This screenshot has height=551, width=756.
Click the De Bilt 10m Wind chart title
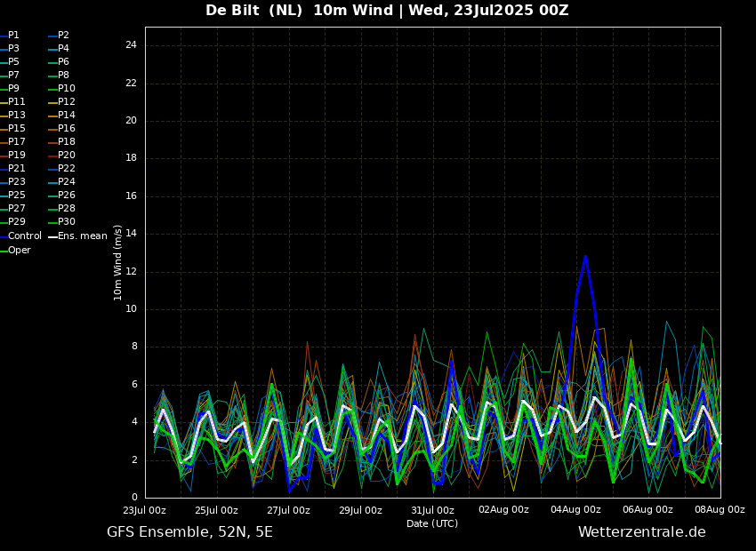click(x=387, y=11)
